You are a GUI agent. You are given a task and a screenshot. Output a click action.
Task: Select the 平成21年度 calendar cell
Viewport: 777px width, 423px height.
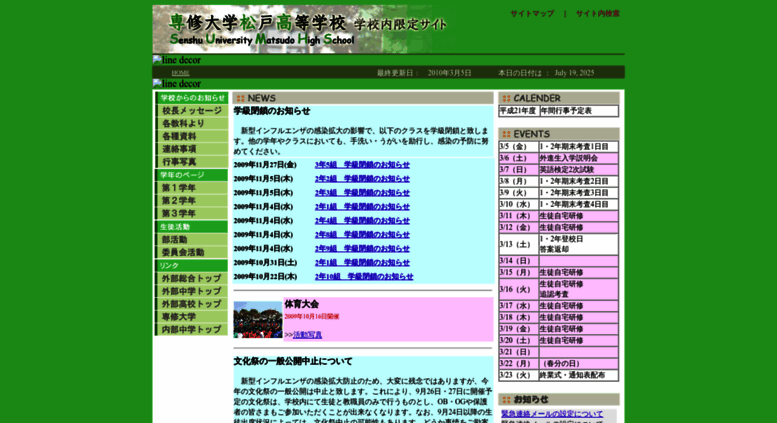(518, 111)
